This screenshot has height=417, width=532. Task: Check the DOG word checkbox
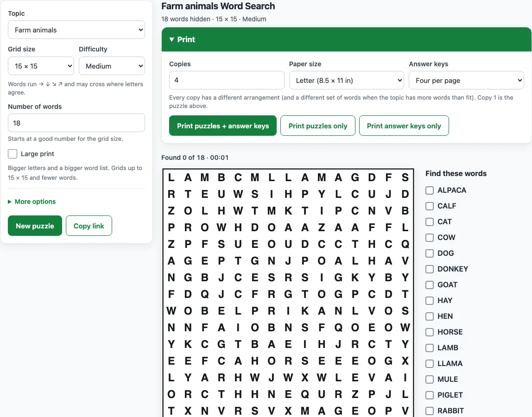[x=430, y=253]
